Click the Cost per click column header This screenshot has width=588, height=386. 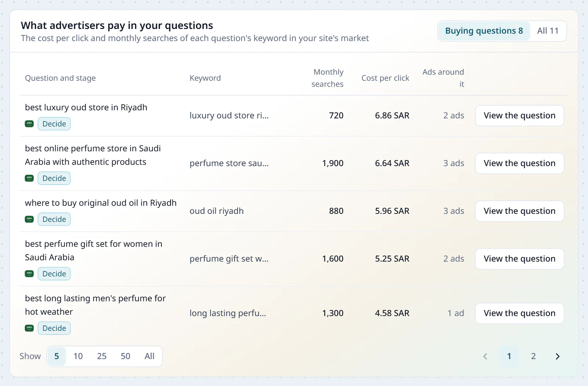tap(385, 78)
